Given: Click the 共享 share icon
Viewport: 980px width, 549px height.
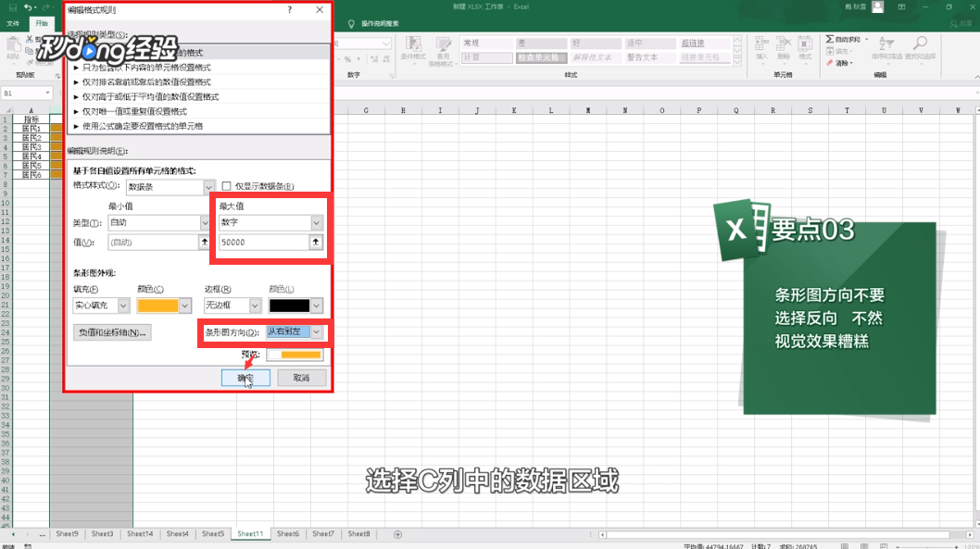Looking at the screenshot, I should click(961, 24).
